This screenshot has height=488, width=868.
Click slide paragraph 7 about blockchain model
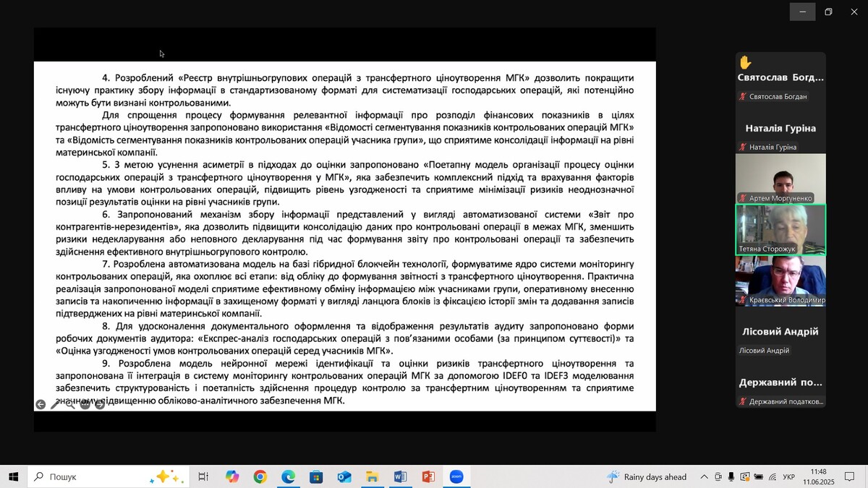click(345, 288)
